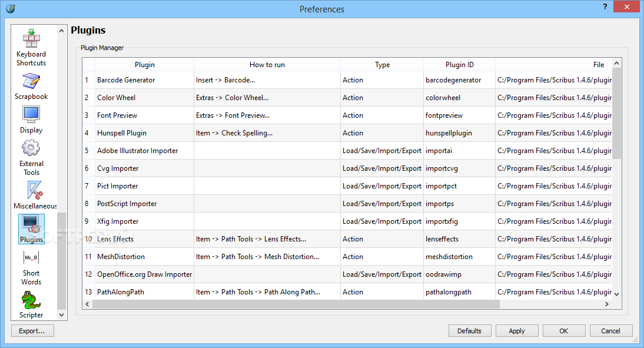This screenshot has width=644, height=348.
Task: Click the Apply button
Action: (517, 331)
